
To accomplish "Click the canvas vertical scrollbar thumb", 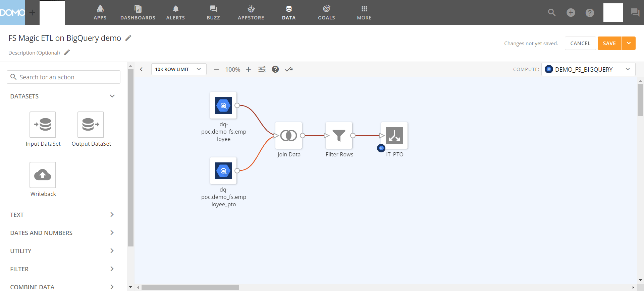I will tap(640, 100).
